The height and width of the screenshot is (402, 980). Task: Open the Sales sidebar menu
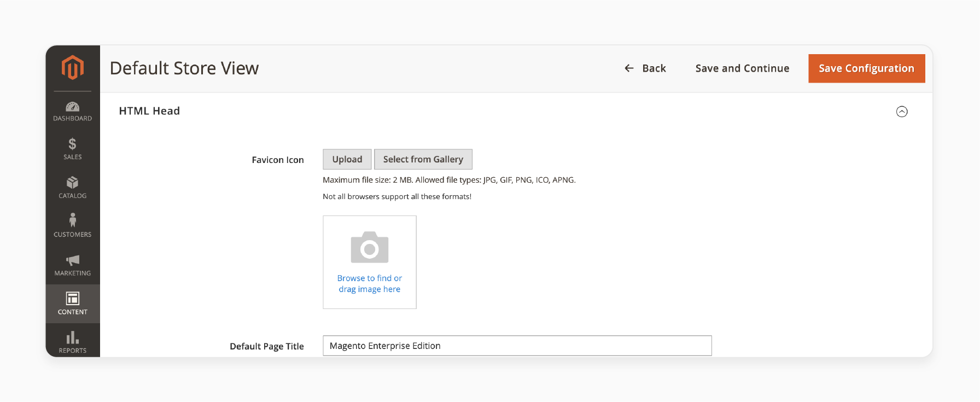[73, 149]
